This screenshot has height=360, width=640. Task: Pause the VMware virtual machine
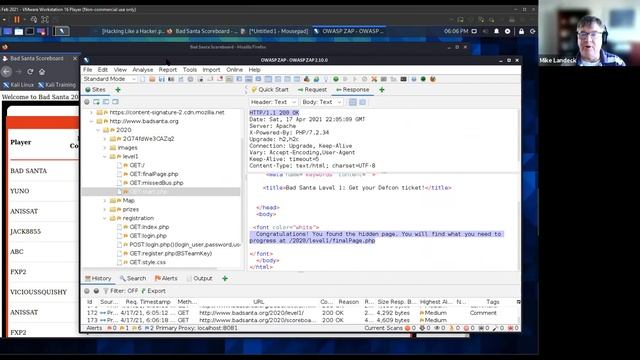point(17,19)
